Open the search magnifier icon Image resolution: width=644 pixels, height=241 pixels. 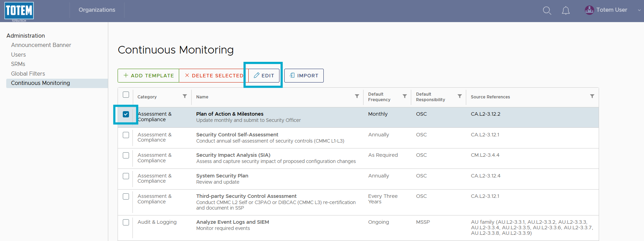coord(547,10)
